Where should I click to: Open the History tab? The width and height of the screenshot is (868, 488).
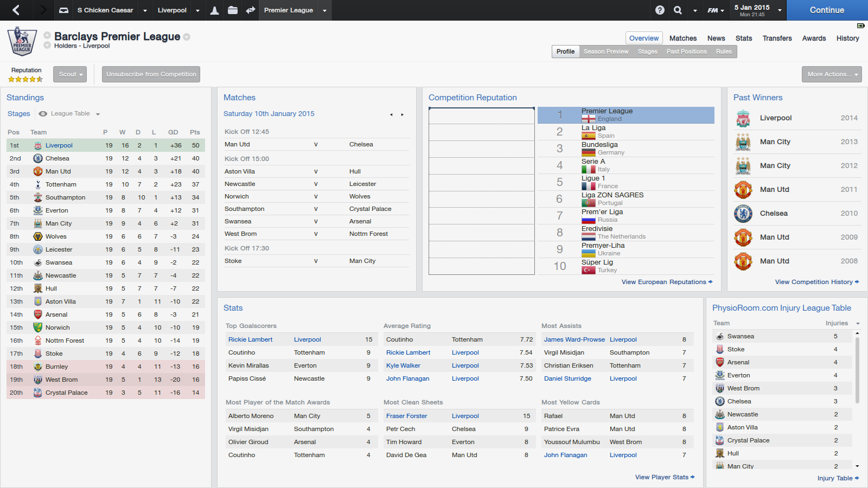pyautogui.click(x=847, y=38)
